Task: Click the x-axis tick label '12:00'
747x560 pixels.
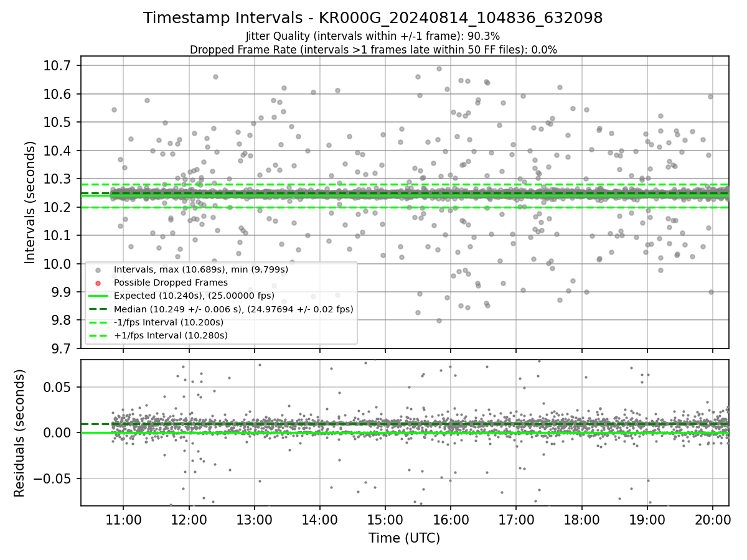Action: tap(189, 520)
